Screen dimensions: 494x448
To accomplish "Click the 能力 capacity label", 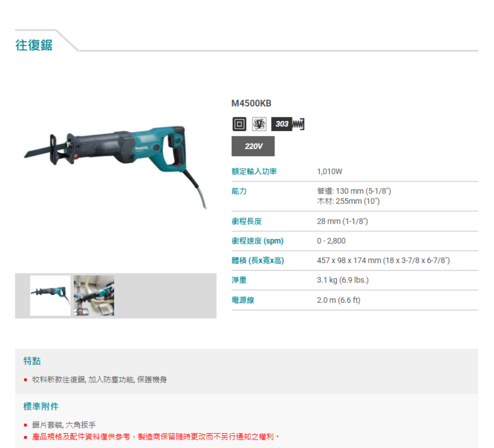I will click(x=239, y=191).
